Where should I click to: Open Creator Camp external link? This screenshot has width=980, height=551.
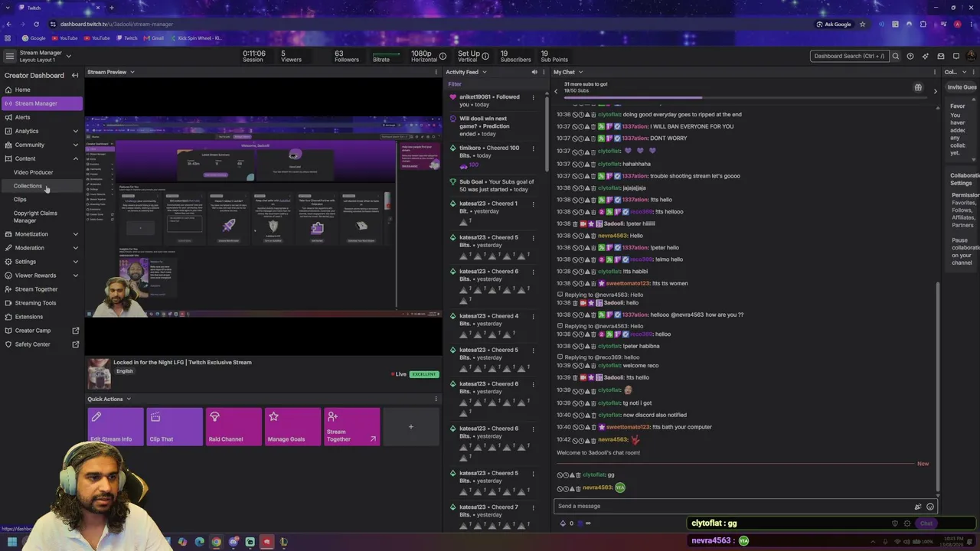pos(41,331)
